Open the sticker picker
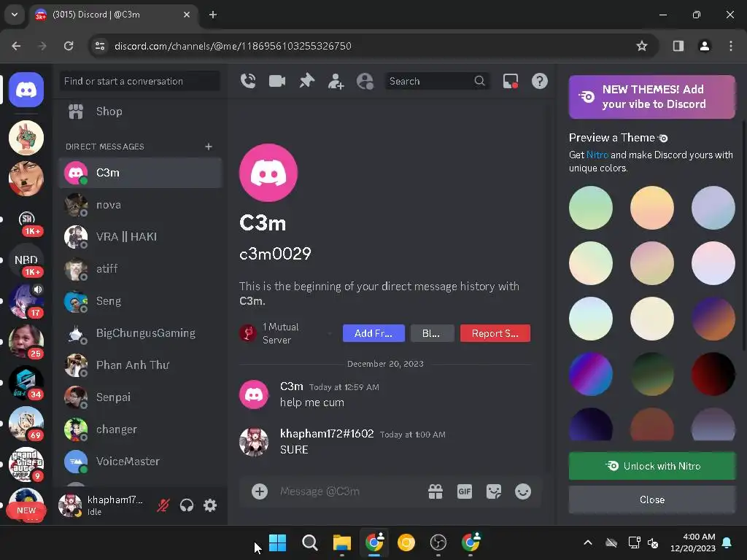Screen dimensions: 747x560 494,491
